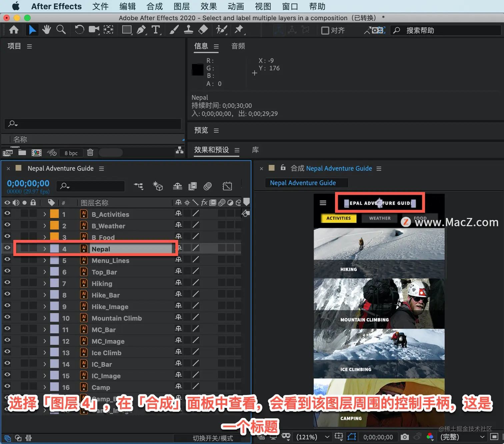Enable the 对齐 snapping checkbox
Viewport: 504px width, 444px height.
(325, 30)
